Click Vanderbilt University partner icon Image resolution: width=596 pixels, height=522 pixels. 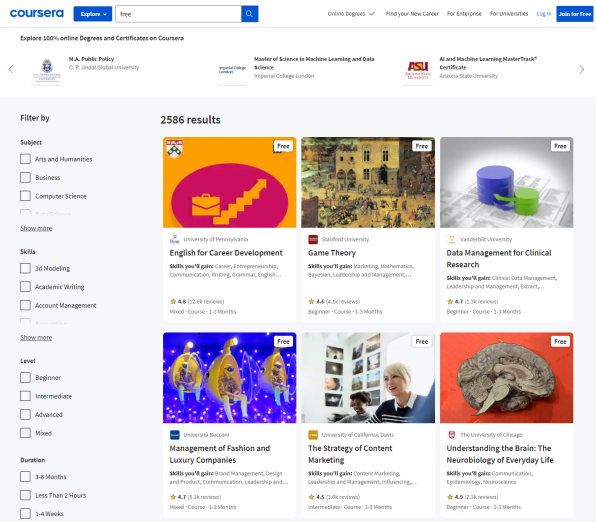tap(451, 239)
